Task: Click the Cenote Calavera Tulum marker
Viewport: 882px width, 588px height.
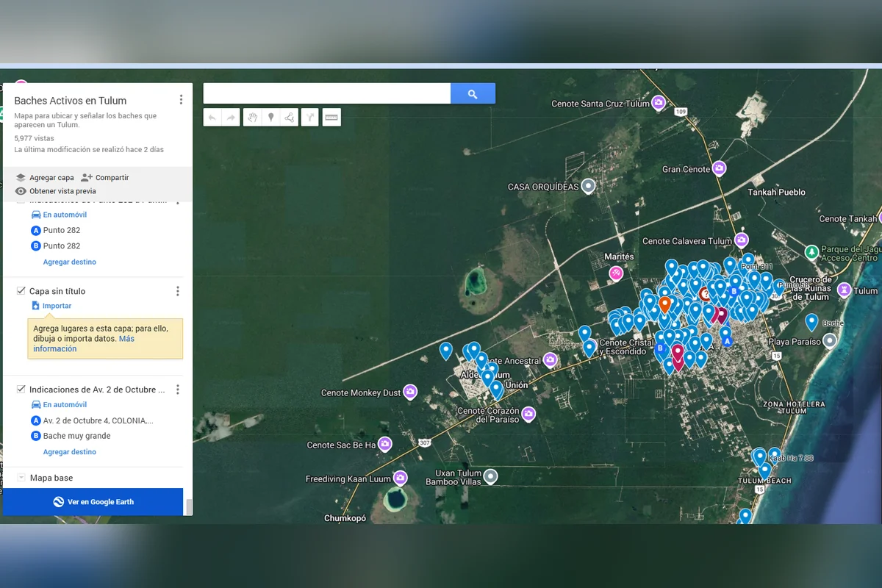Action: tap(742, 240)
